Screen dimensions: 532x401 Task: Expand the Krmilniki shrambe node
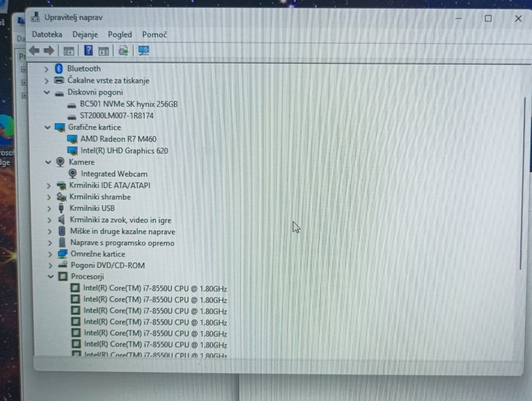49,197
